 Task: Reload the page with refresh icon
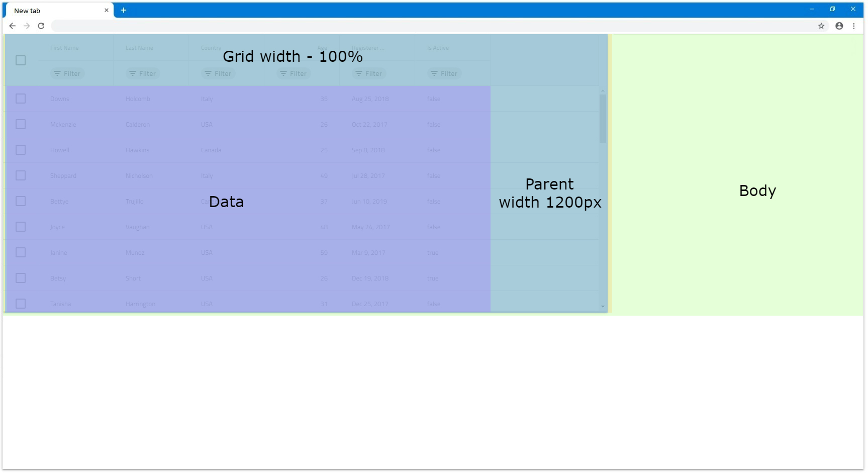(x=41, y=26)
